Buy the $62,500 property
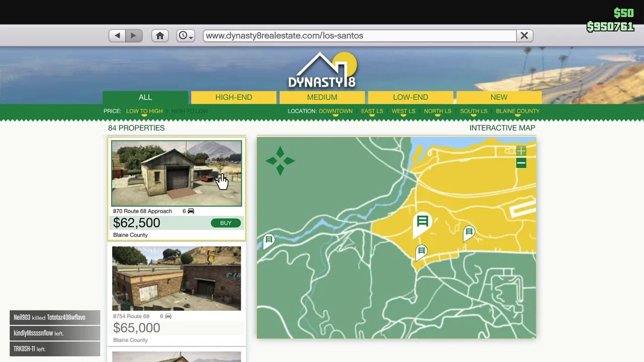This screenshot has height=362, width=644. pyautogui.click(x=226, y=223)
